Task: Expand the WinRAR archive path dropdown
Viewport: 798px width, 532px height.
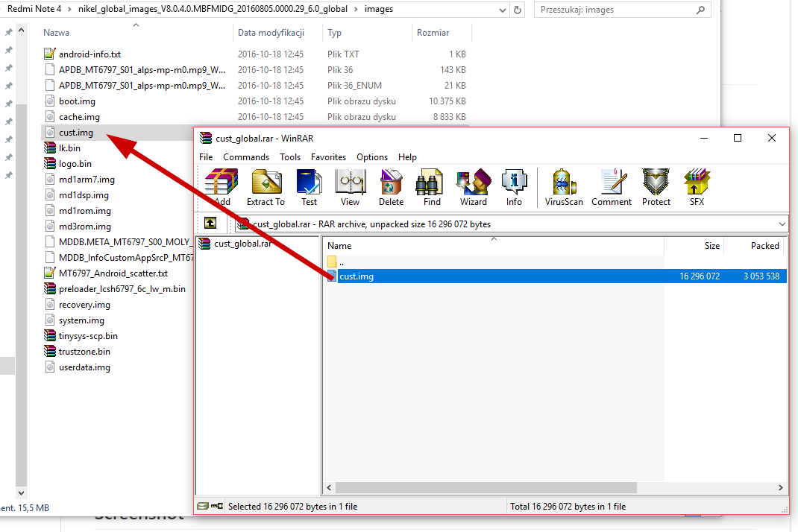Action: click(782, 224)
